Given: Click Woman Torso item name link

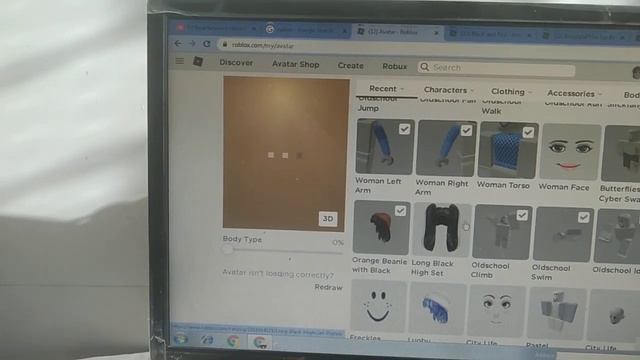Looking at the screenshot, I should coord(503,185).
